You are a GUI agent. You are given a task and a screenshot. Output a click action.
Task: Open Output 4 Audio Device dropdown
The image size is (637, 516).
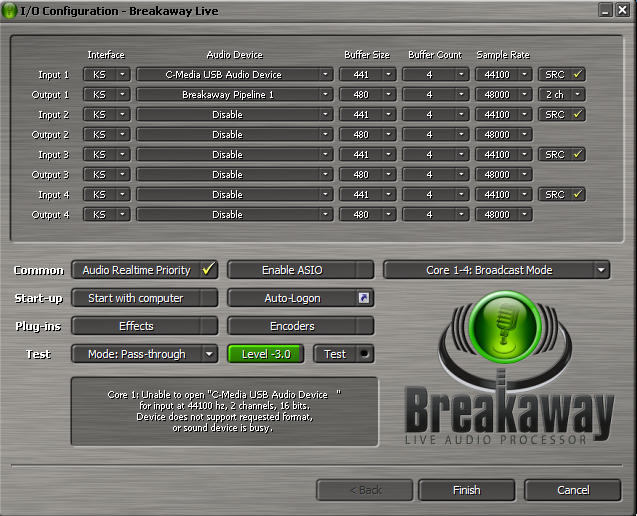click(x=234, y=214)
